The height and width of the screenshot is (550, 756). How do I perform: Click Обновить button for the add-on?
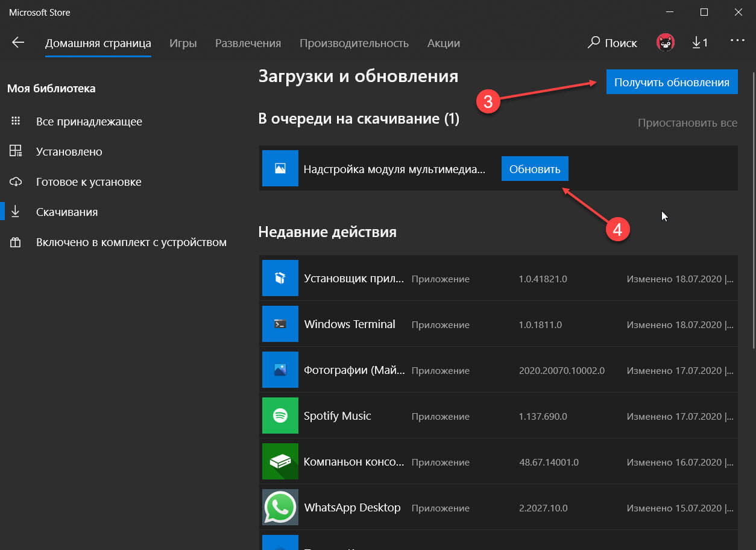coord(535,169)
